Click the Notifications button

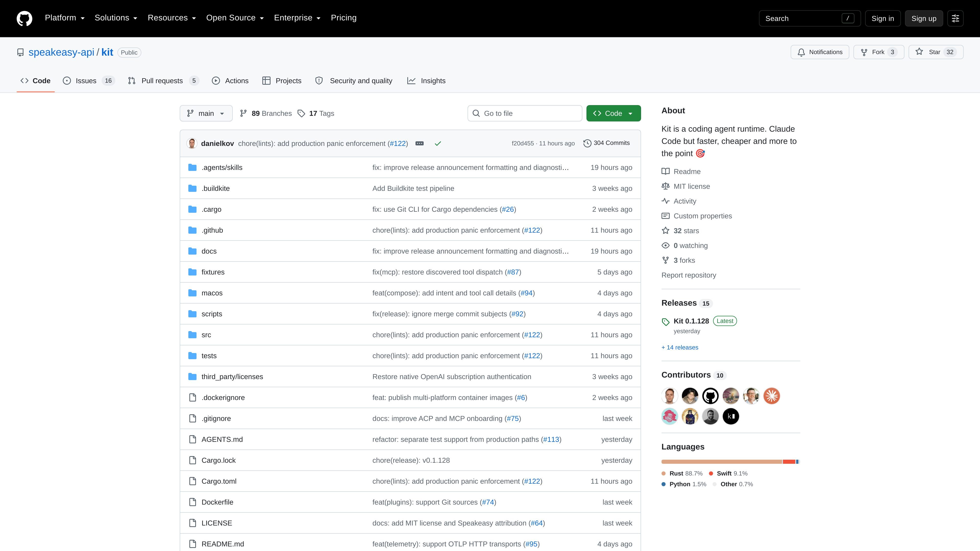click(820, 52)
